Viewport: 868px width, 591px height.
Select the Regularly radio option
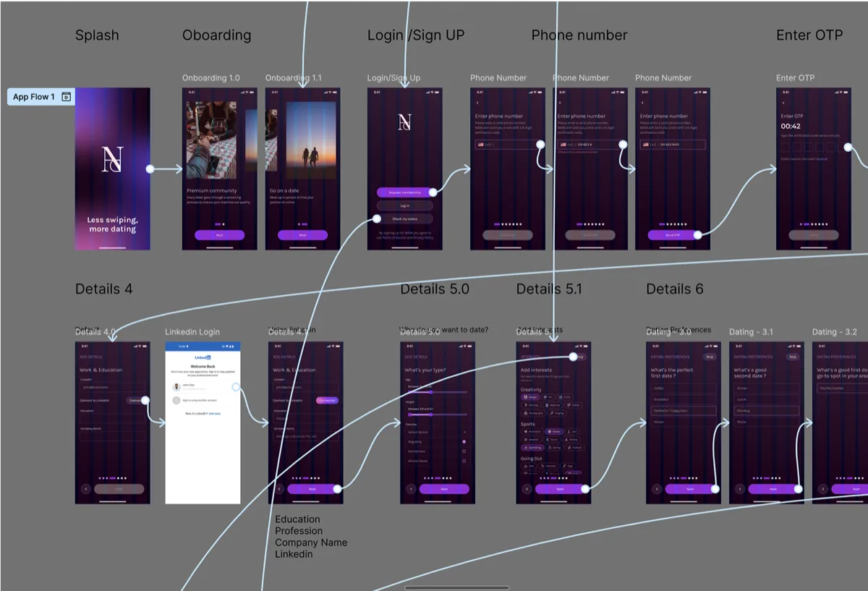coord(464,441)
